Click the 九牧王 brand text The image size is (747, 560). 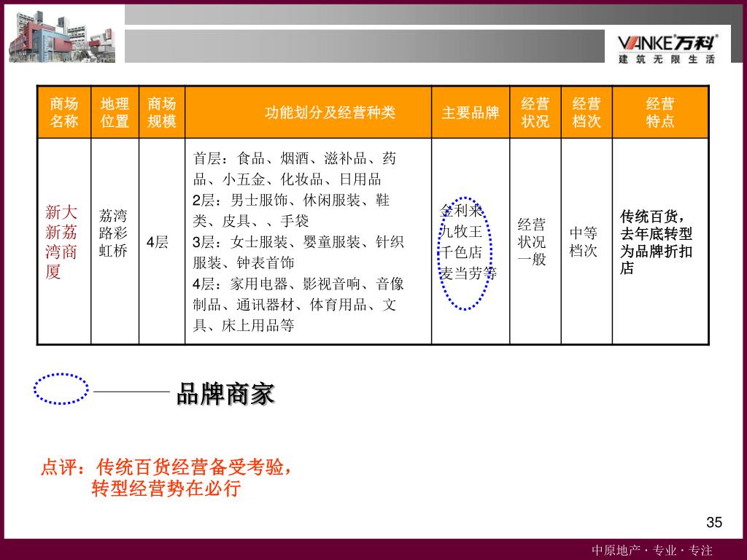click(x=461, y=231)
